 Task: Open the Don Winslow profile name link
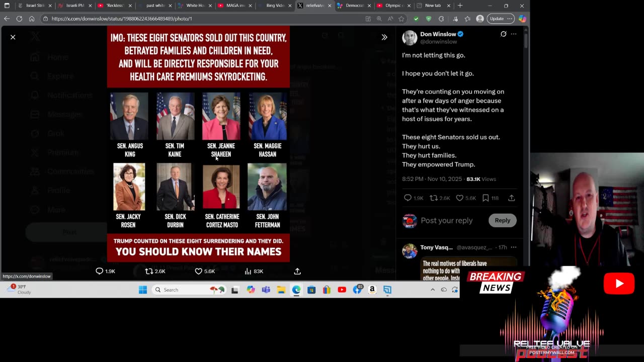pyautogui.click(x=438, y=34)
